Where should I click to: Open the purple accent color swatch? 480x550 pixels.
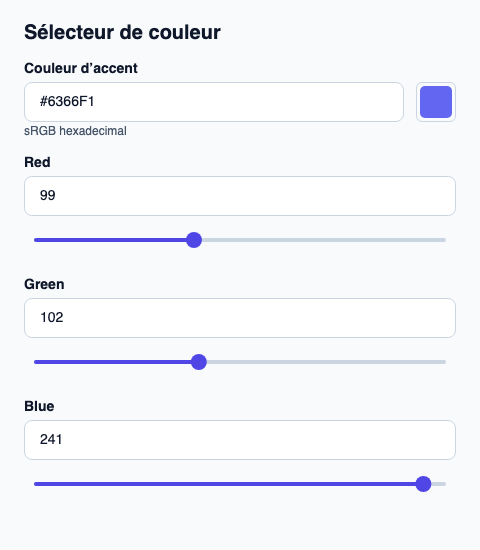[436, 102]
